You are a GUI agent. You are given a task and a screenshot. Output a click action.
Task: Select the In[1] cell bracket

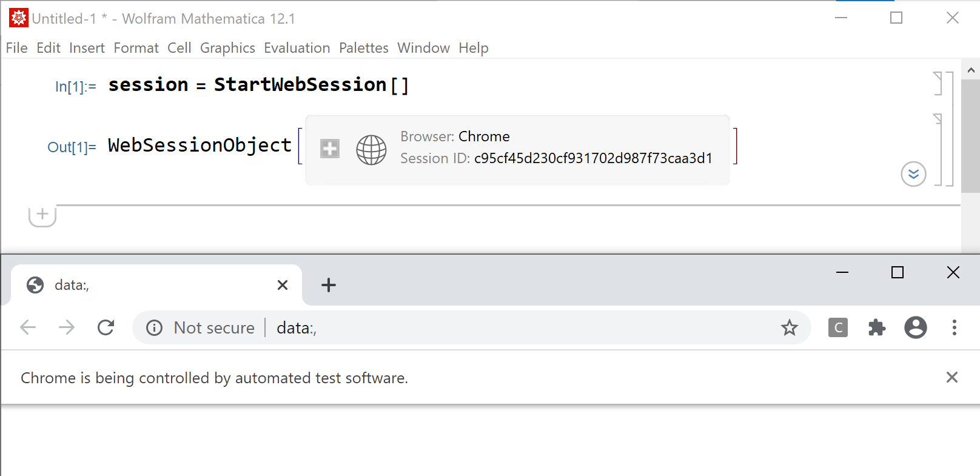(938, 84)
